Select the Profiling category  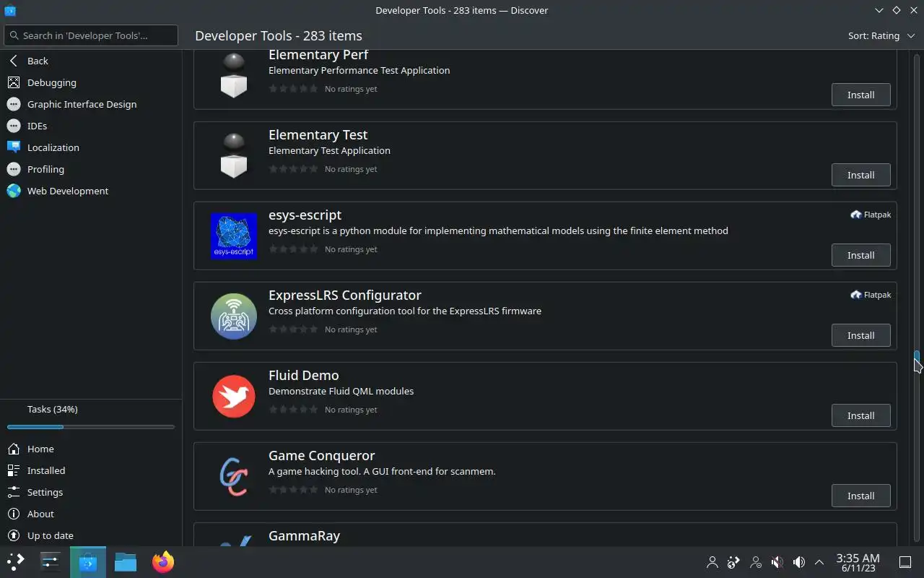coord(91,169)
